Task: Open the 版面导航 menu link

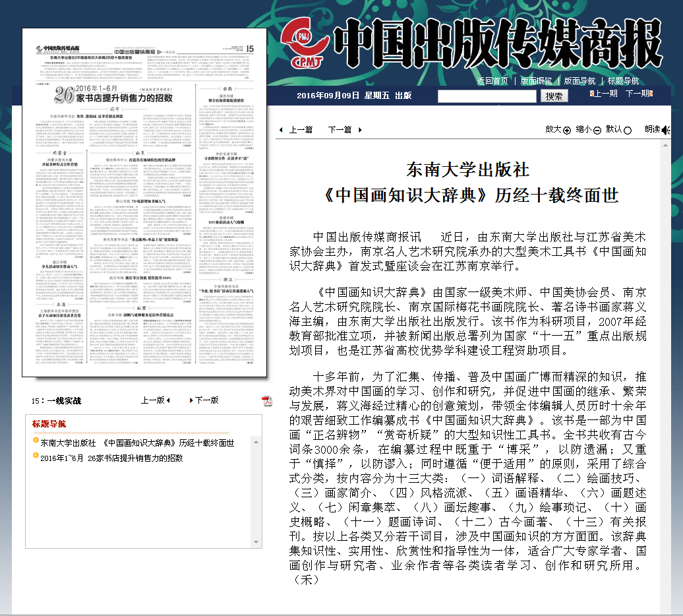Action: pos(579,81)
